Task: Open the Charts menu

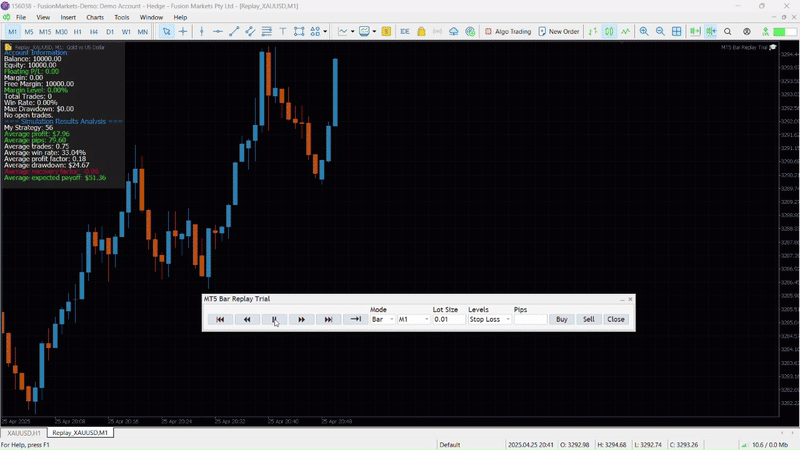Action: coord(95,17)
